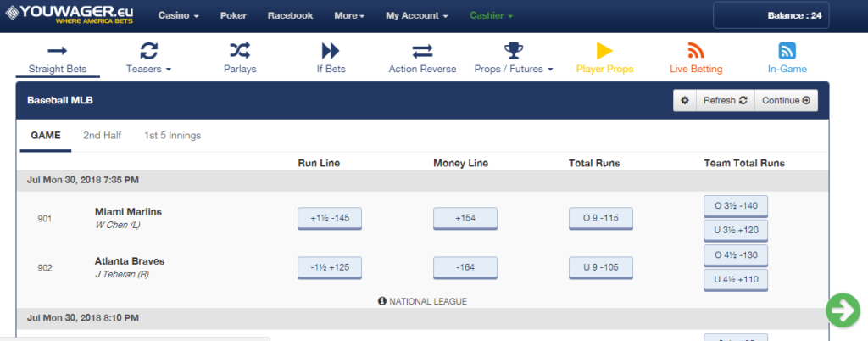Click the gear settings button
Screen dimensions: 868x341
point(685,100)
